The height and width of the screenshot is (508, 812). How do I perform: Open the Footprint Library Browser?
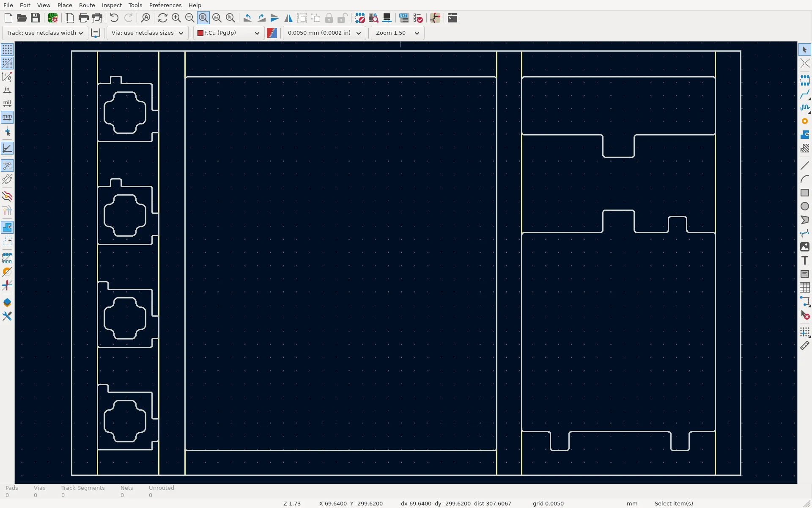pyautogui.click(x=373, y=18)
